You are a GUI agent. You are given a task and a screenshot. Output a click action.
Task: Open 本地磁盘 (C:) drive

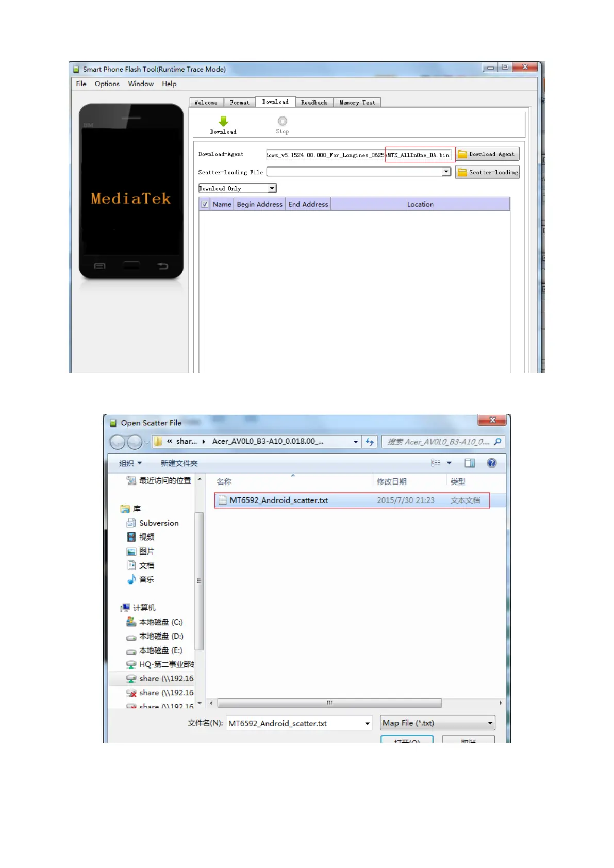point(155,622)
